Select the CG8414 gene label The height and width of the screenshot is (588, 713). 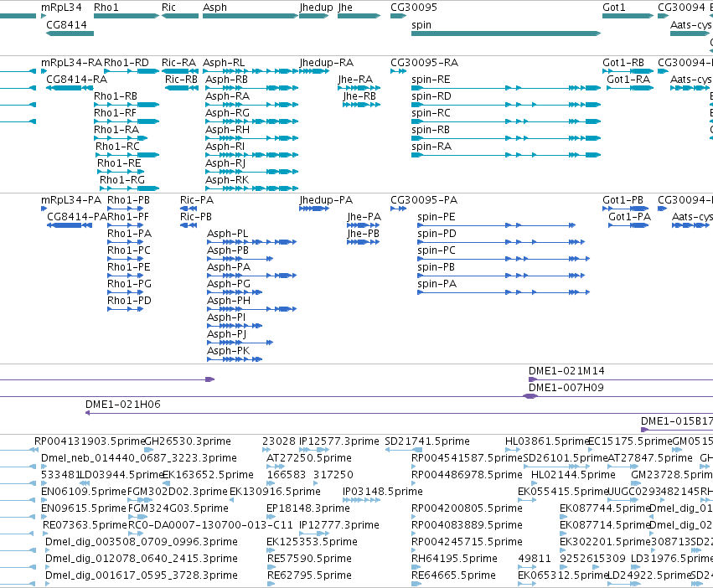(x=66, y=24)
